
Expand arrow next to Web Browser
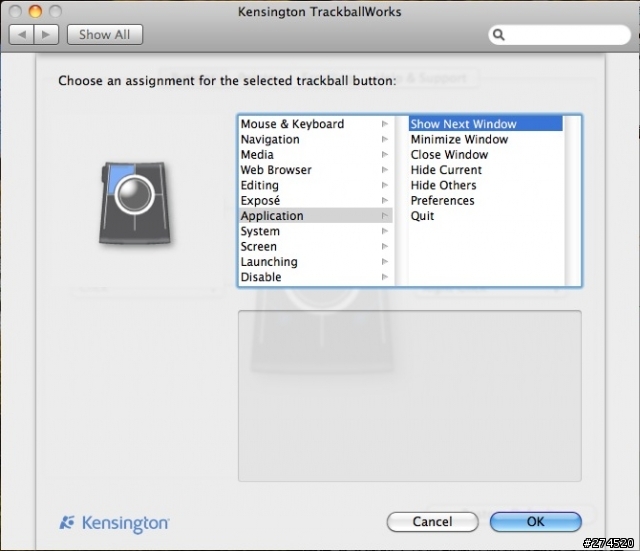click(384, 170)
